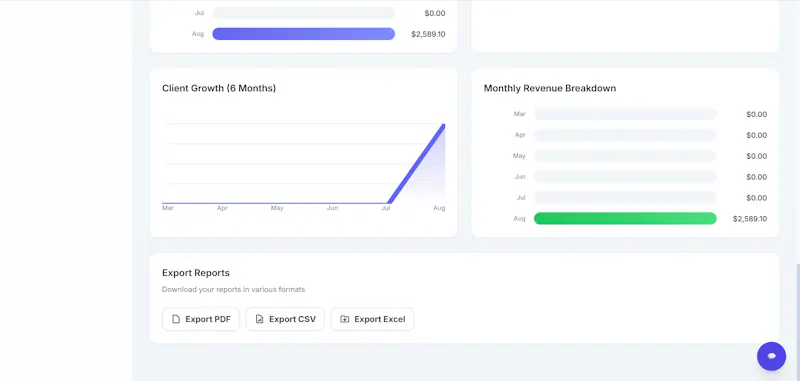
Task: Click the Jun bar in Monthly Revenue Breakdown
Action: (625, 177)
